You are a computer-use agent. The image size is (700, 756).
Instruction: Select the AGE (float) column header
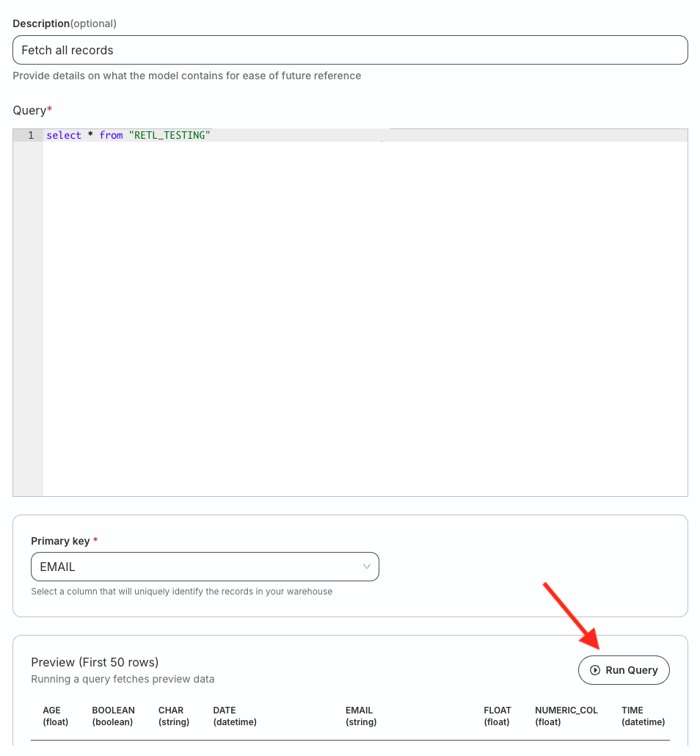[55, 716]
